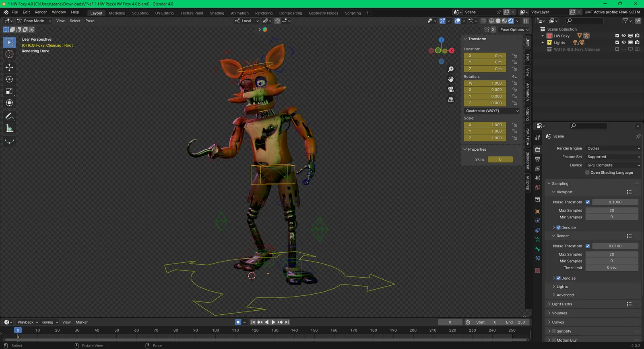The image size is (644, 349).
Task: Select the Transform tool
Action: 9,103
